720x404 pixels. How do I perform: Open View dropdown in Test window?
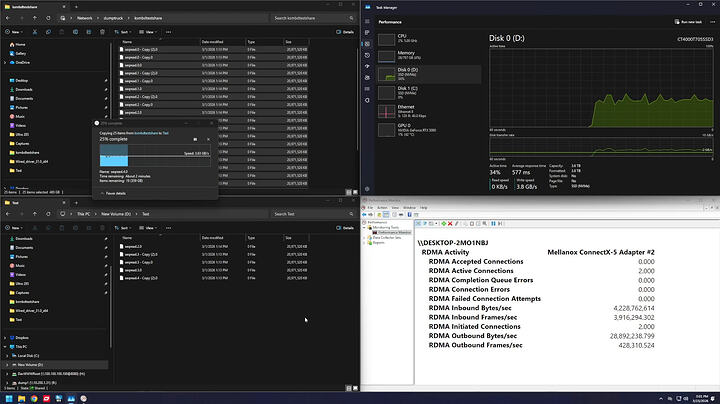pos(148,228)
